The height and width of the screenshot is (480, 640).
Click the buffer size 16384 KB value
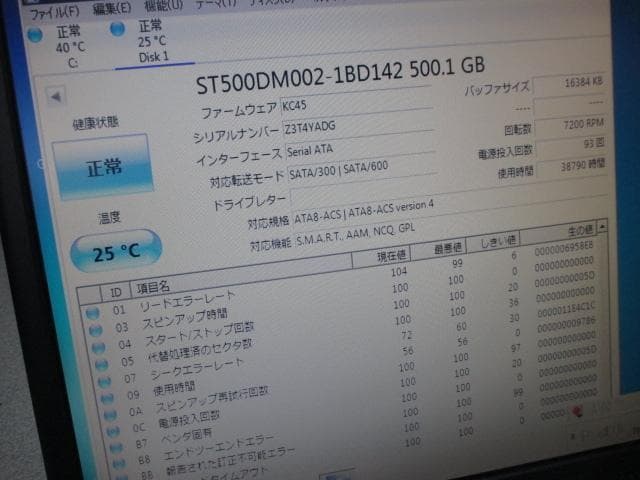click(569, 84)
